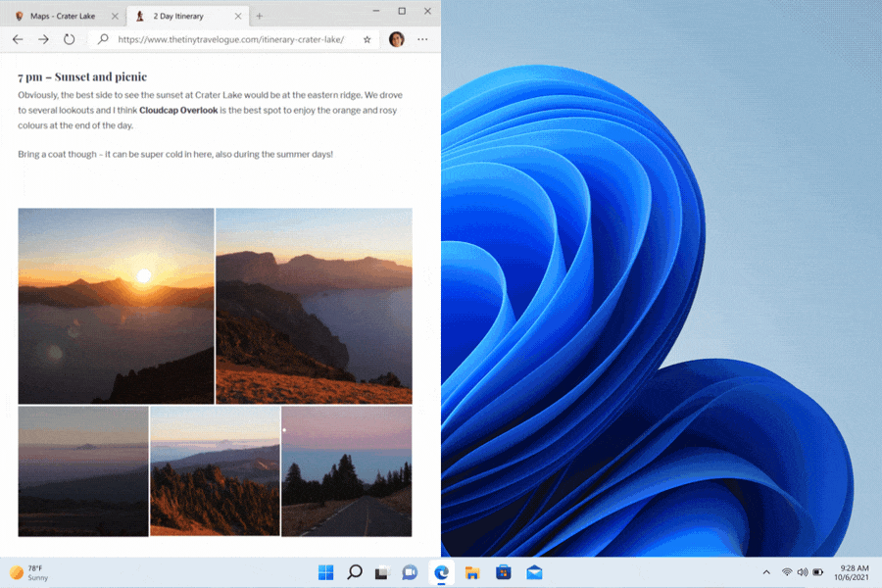Open the Settings and more ellipsis menu

tap(422, 39)
